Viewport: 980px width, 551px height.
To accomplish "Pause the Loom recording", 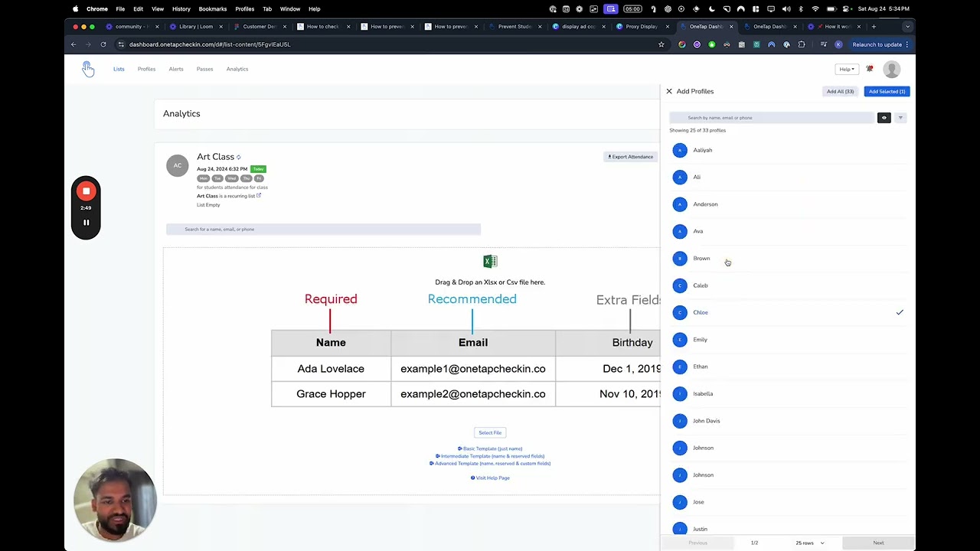I will coord(86,223).
